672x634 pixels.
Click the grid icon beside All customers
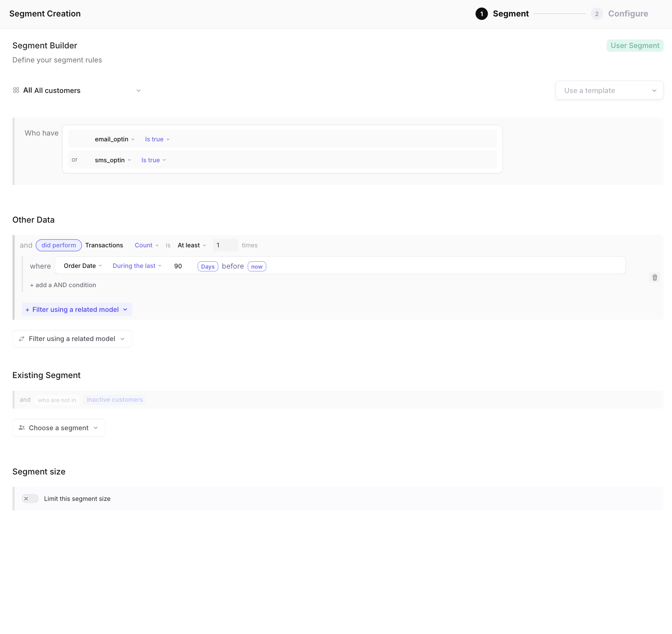[x=16, y=90]
